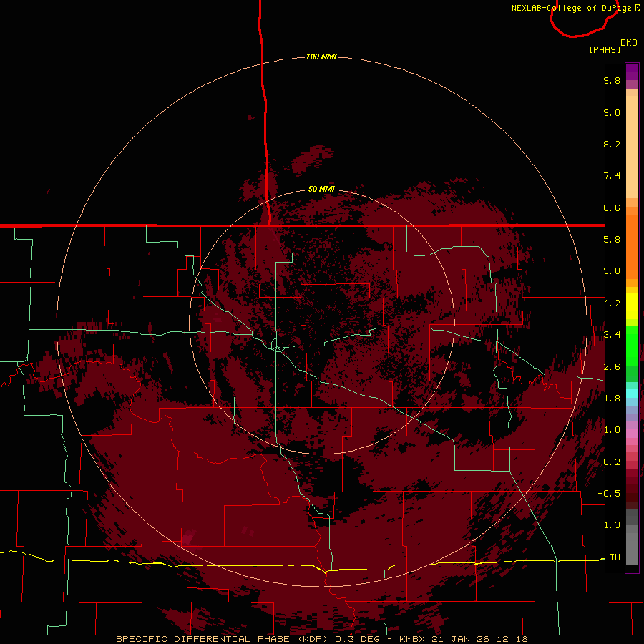Screen dimensions: 644x644
Task: Click the DKD [PHAS] legend title
Action: [613, 47]
